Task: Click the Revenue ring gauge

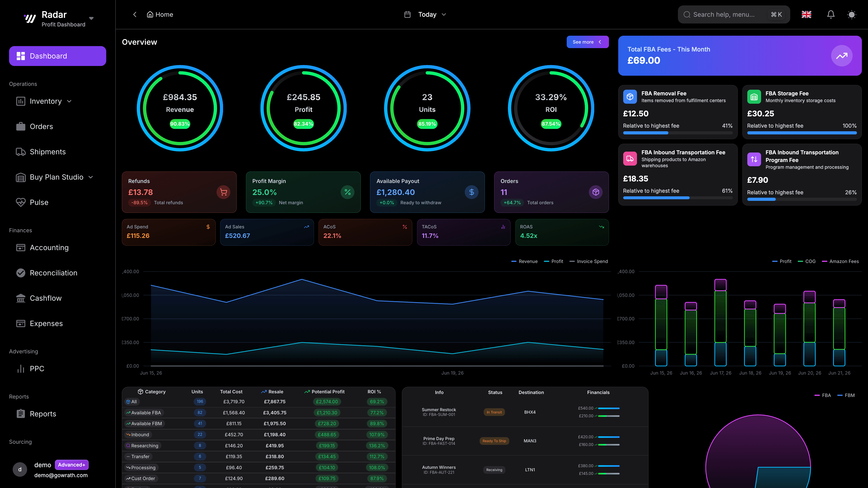Action: (180, 108)
